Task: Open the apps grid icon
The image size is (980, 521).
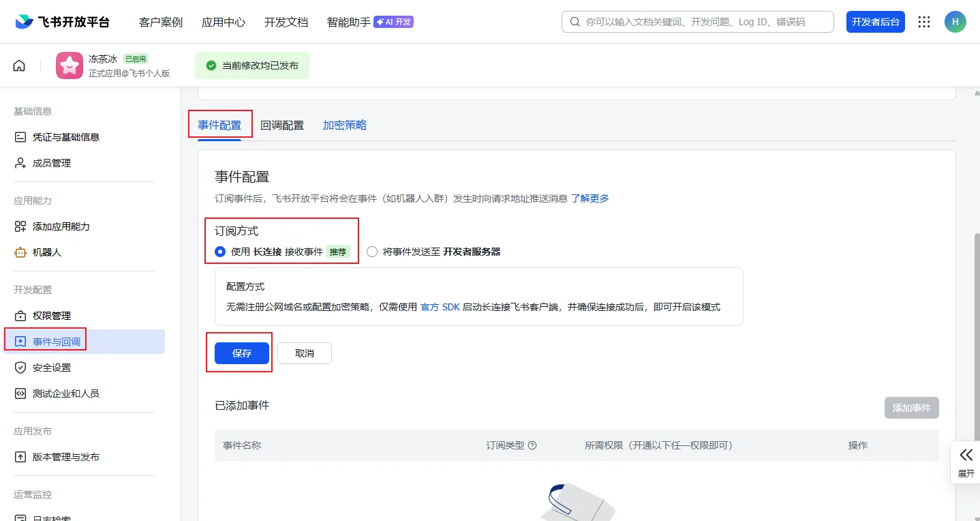Action: (924, 22)
